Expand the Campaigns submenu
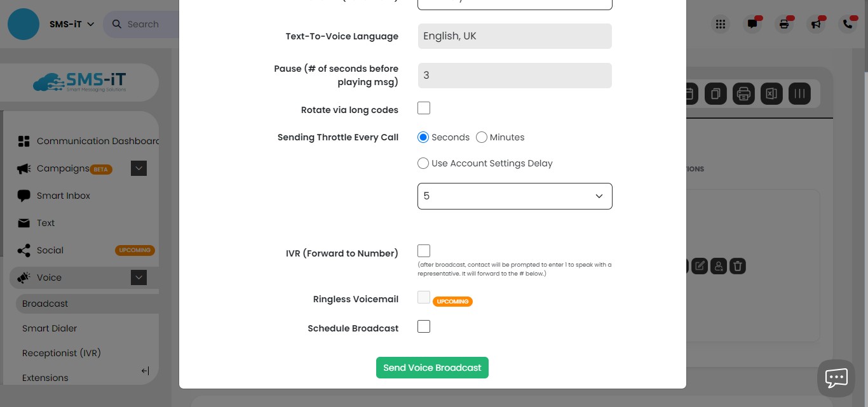 pos(139,168)
